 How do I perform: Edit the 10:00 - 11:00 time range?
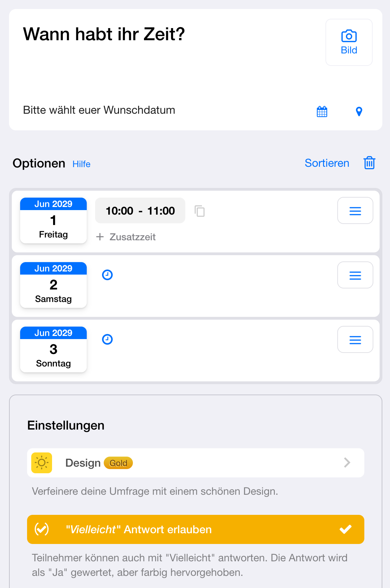pyautogui.click(x=140, y=211)
